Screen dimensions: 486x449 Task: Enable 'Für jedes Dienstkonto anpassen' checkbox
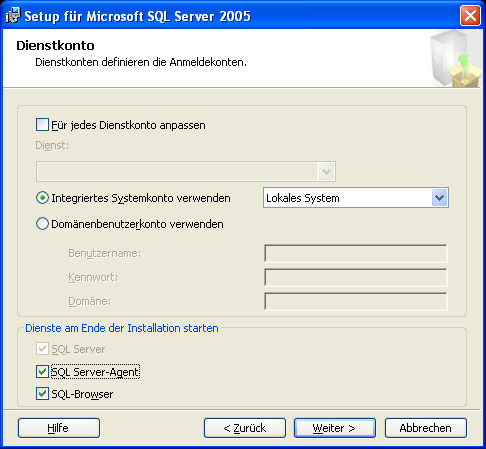point(42,125)
